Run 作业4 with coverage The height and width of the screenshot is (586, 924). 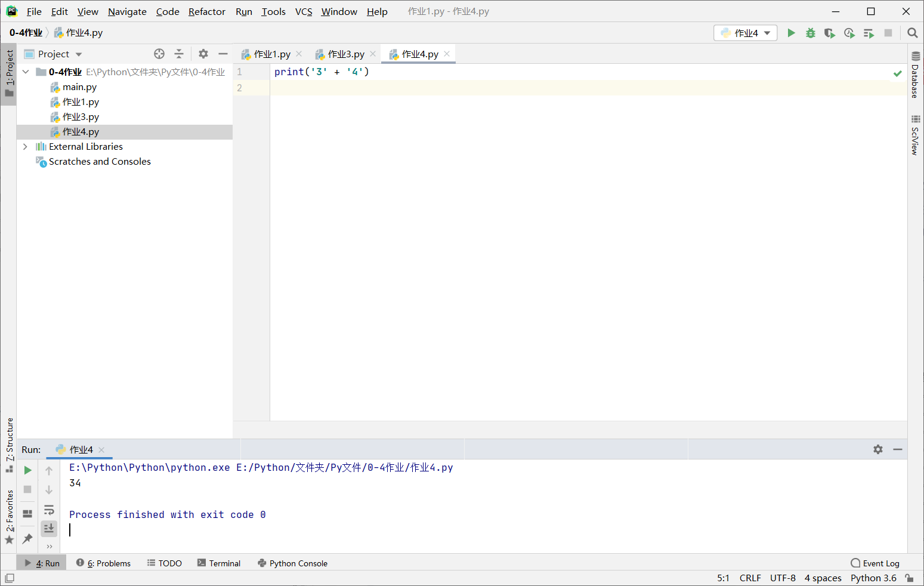(829, 33)
